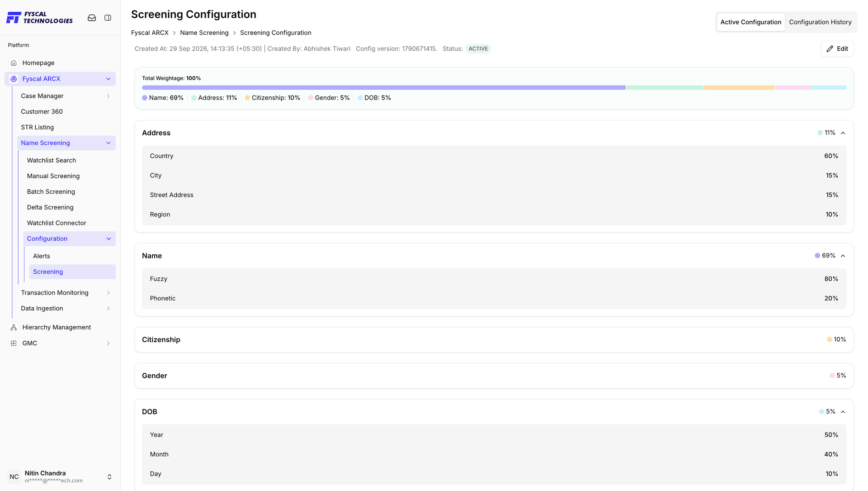The width and height of the screenshot is (868, 491).
Task: Click the Gender section card
Action: [494, 376]
